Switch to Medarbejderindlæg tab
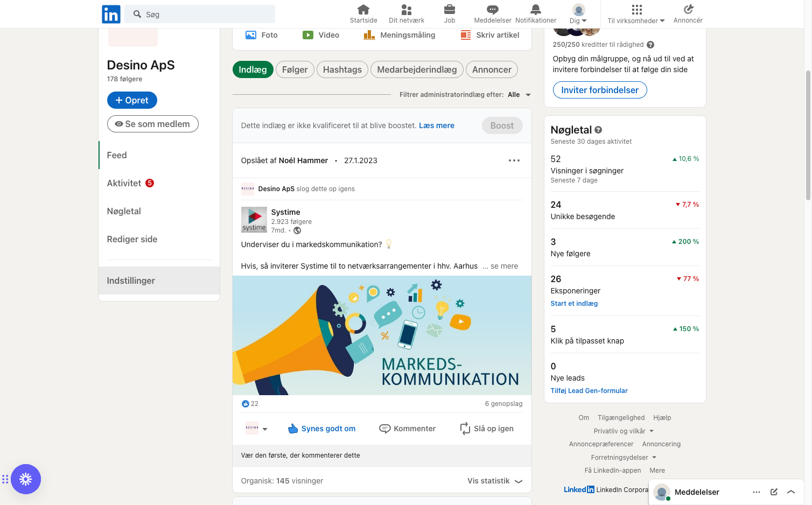This screenshot has width=812, height=505. click(417, 69)
